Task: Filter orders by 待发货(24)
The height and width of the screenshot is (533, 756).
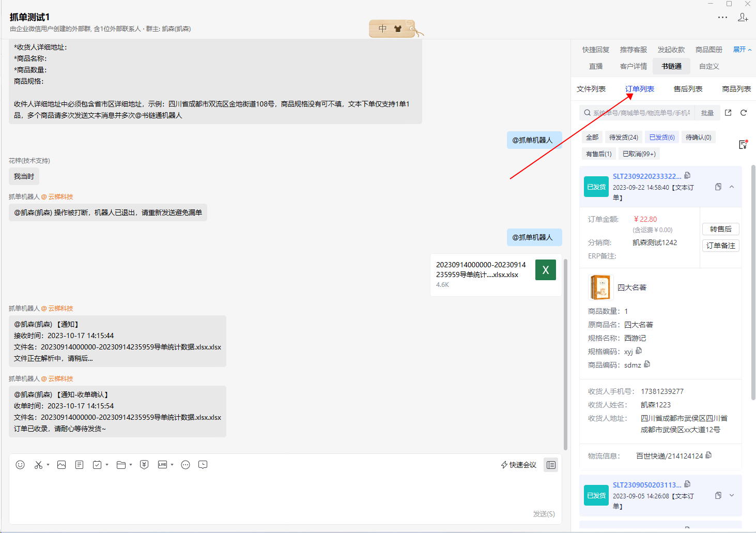Action: (x=624, y=137)
